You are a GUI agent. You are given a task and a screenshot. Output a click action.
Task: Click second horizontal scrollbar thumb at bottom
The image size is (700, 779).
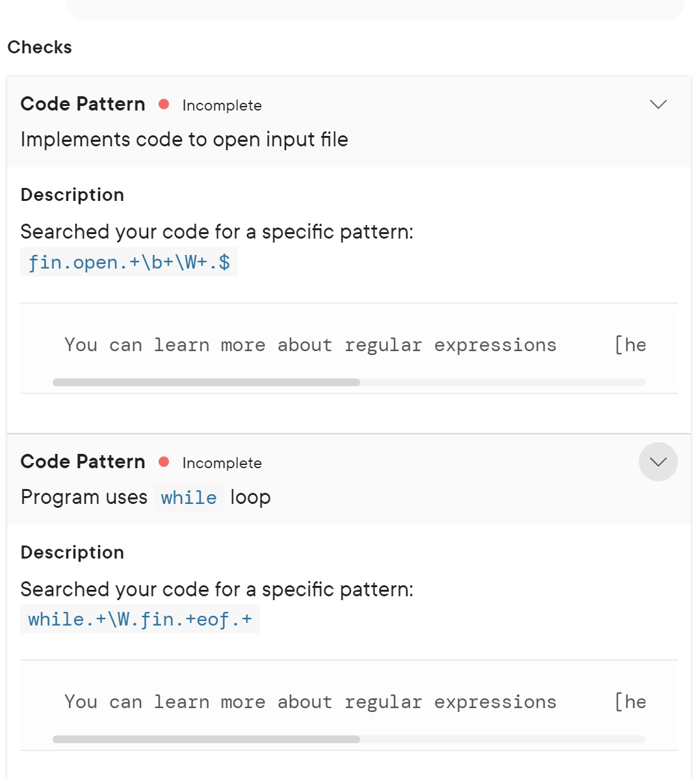pyautogui.click(x=206, y=739)
